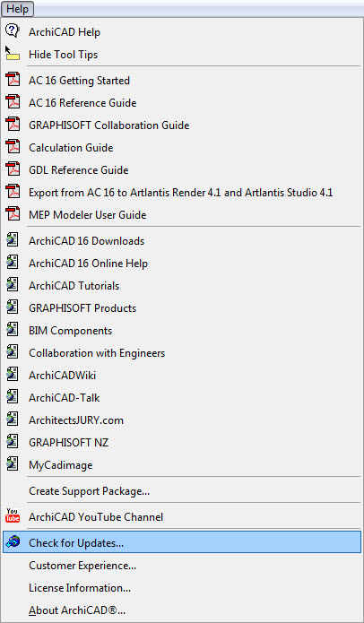Select Check for Updates...
This screenshot has height=623, width=364.
coord(182,542)
